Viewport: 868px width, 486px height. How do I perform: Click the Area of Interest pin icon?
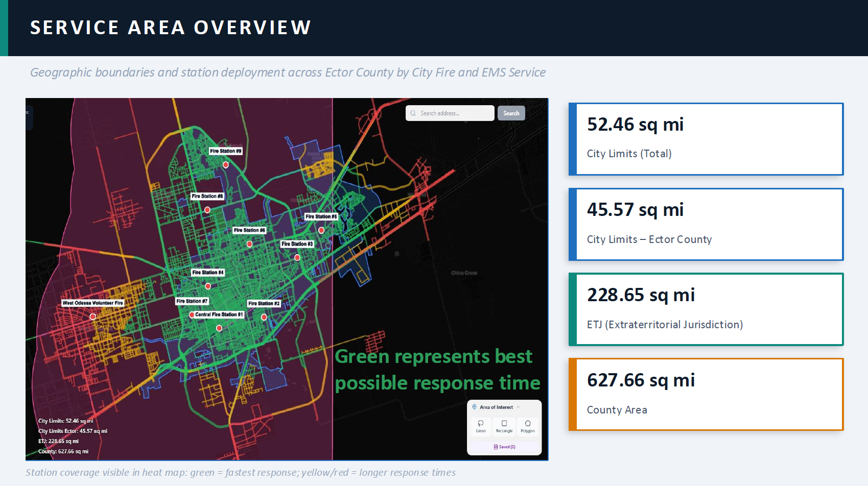click(x=475, y=407)
